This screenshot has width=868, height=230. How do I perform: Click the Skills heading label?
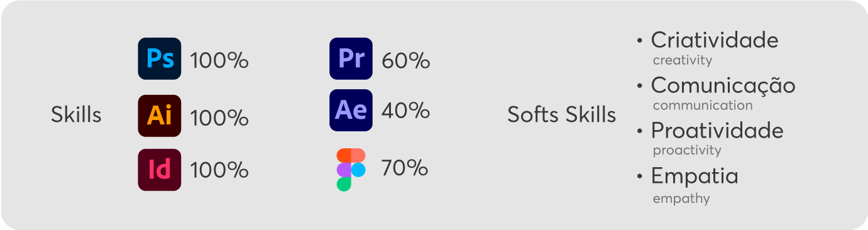coord(76,115)
